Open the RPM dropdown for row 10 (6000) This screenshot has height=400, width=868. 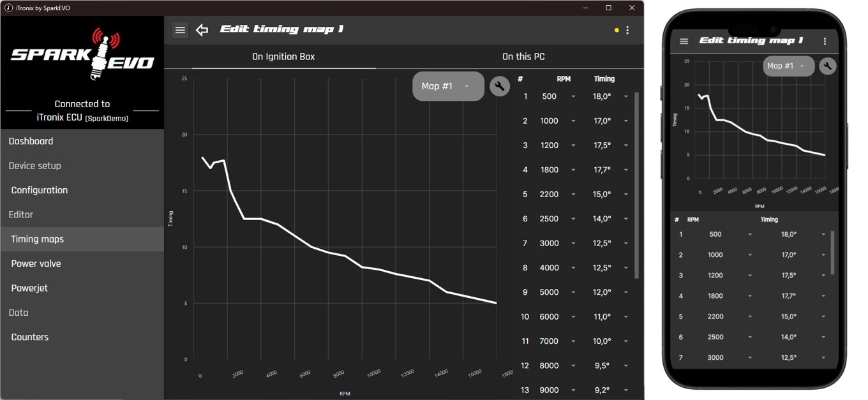(572, 317)
